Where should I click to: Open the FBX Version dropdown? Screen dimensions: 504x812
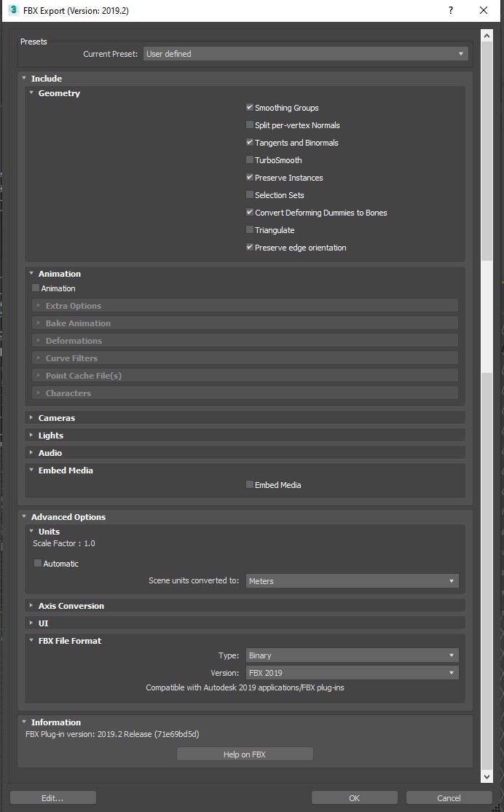click(352, 673)
